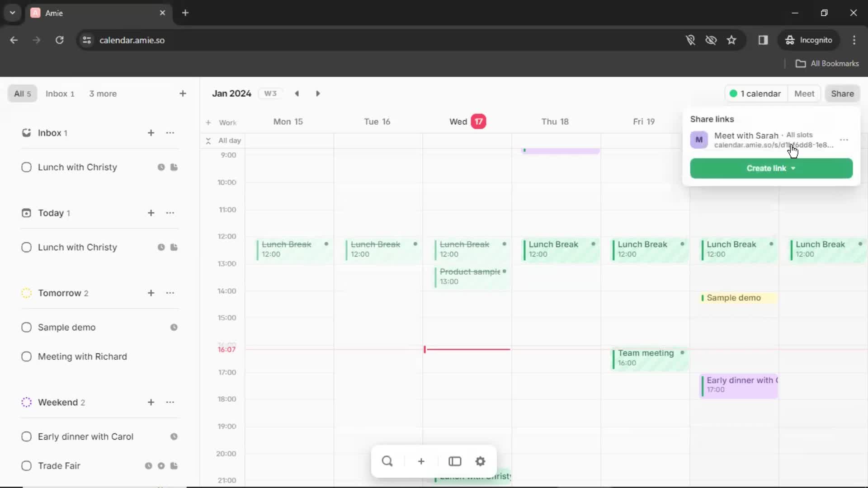This screenshot has width=868, height=488.
Task: Click the add event icon in bottom toolbar
Action: point(421,461)
